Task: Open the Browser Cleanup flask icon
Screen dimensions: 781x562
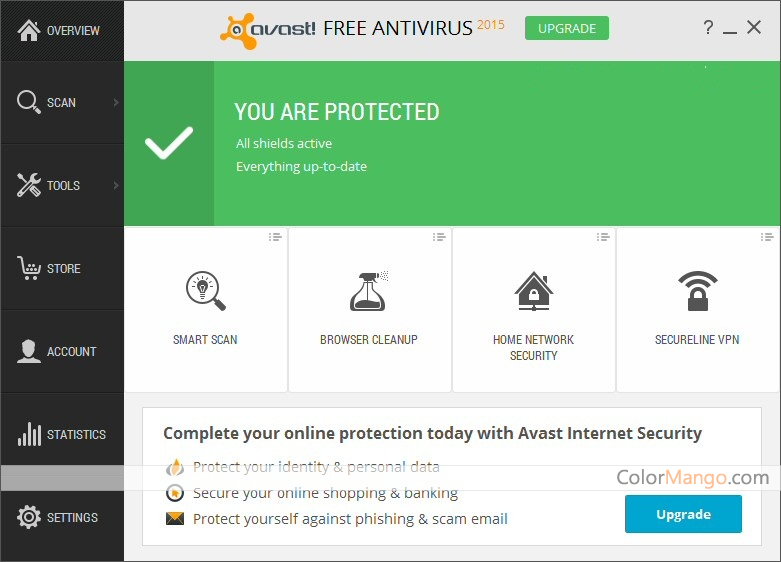Action: click(369, 291)
